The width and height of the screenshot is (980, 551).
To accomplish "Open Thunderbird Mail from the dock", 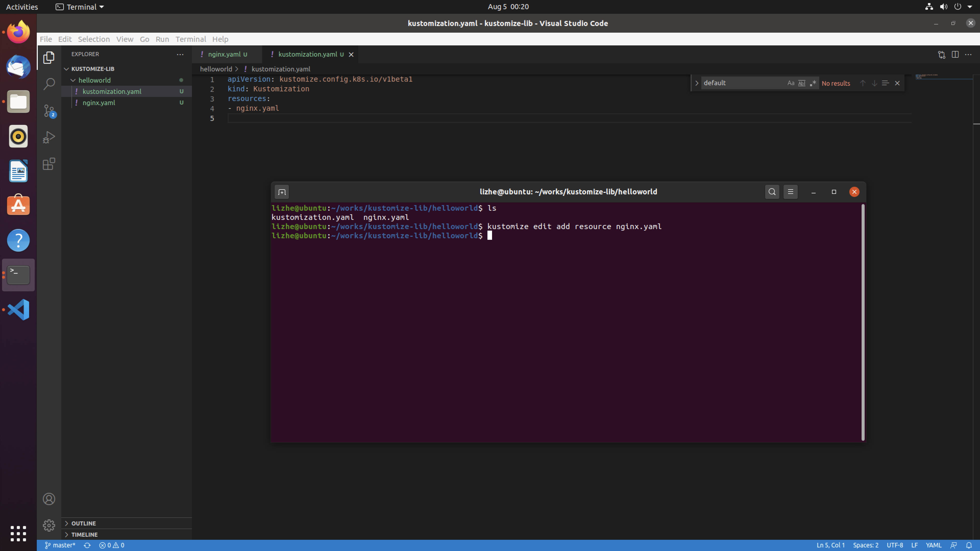I will pos(18,67).
